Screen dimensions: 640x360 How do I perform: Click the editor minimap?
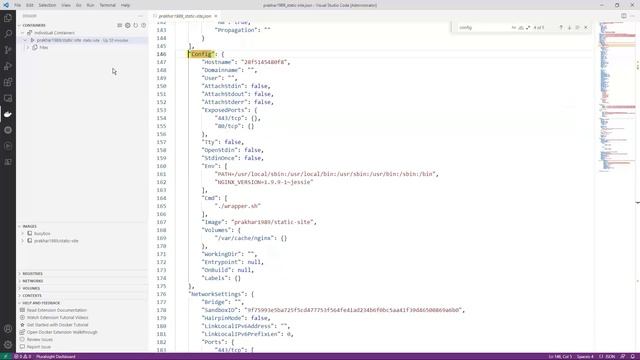[616, 98]
